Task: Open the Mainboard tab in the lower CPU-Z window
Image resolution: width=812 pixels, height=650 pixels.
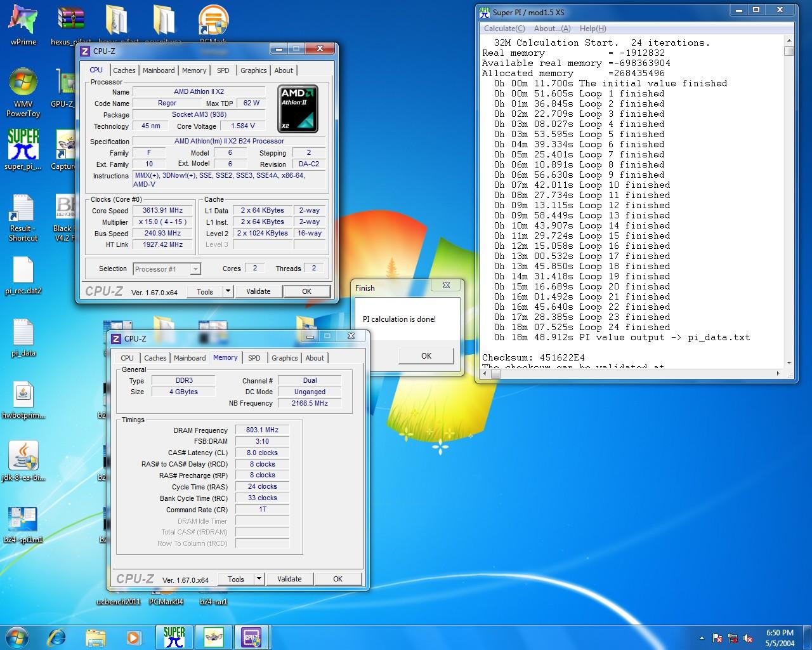Action: [x=190, y=358]
